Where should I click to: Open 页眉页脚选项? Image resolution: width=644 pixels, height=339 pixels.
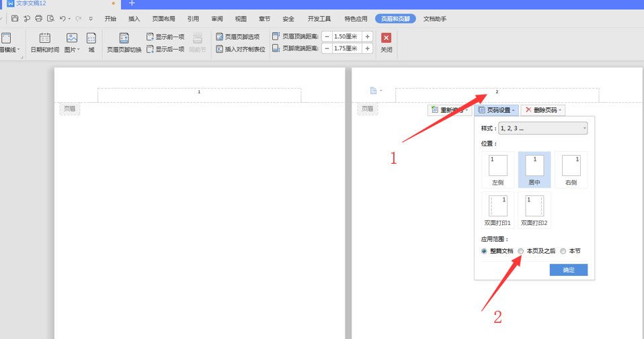click(x=238, y=37)
